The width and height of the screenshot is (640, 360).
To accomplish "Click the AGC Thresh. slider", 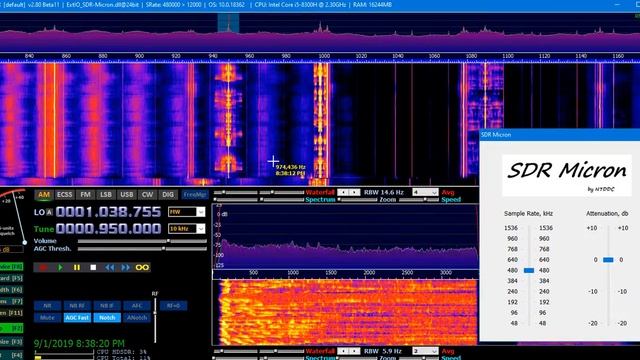I will tap(142, 249).
